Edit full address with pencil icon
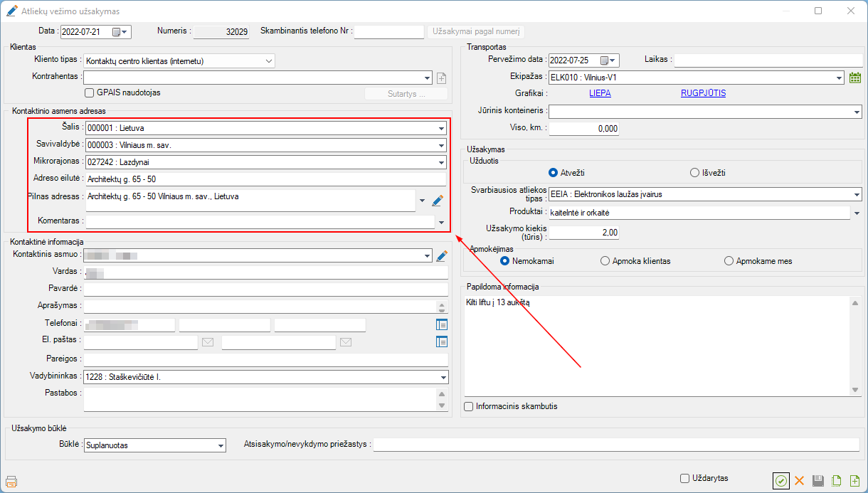Image resolution: width=868 pixels, height=493 pixels. 438,201
